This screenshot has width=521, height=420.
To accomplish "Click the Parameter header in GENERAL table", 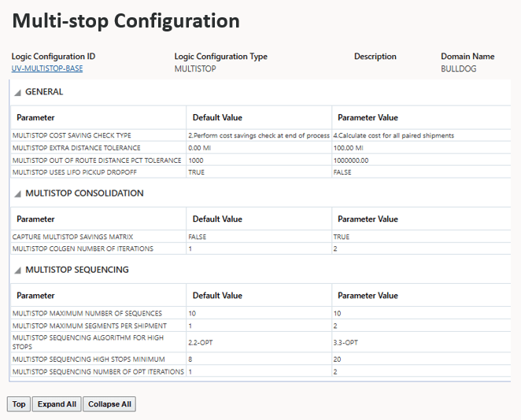I will pyautogui.click(x=36, y=118).
